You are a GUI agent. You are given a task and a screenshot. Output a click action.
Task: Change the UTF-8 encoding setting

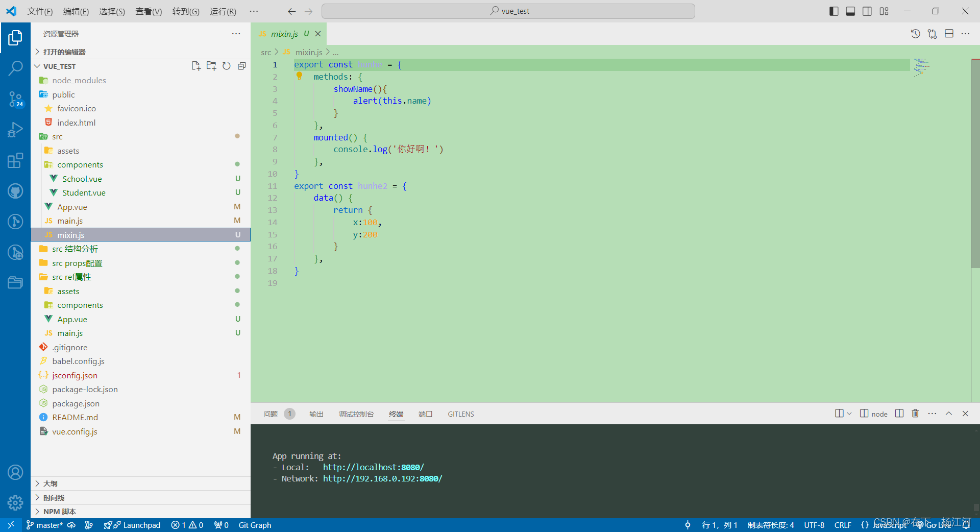(x=814, y=525)
